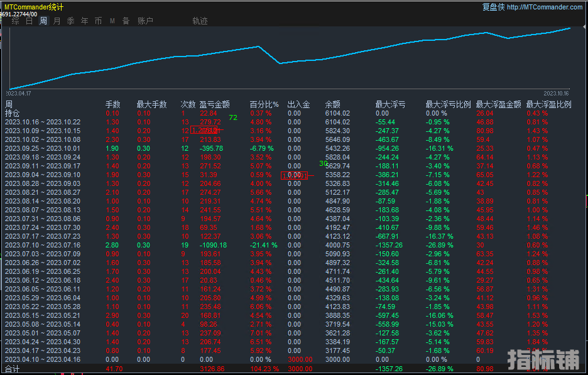Click the 手数 column header
The width and height of the screenshot is (588, 375).
112,104
